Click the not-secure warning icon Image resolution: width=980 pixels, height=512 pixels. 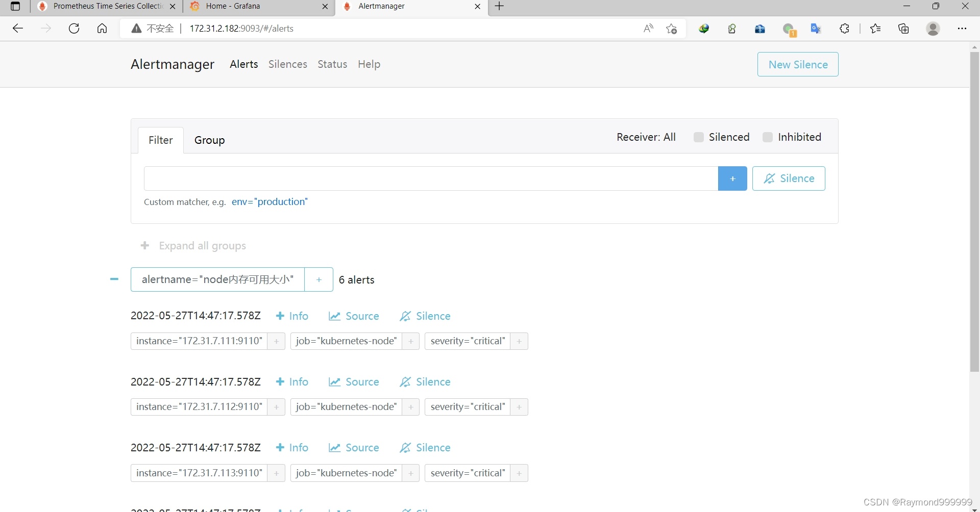136,29
